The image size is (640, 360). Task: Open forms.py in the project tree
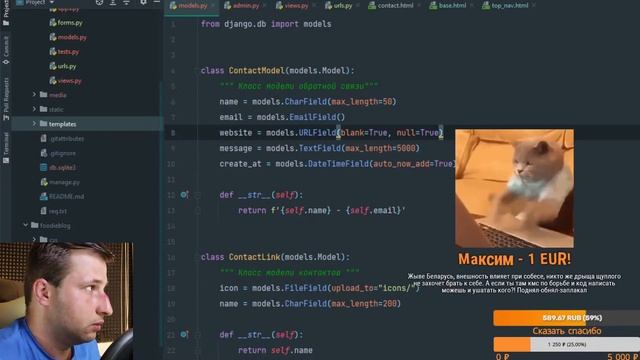pos(66,23)
